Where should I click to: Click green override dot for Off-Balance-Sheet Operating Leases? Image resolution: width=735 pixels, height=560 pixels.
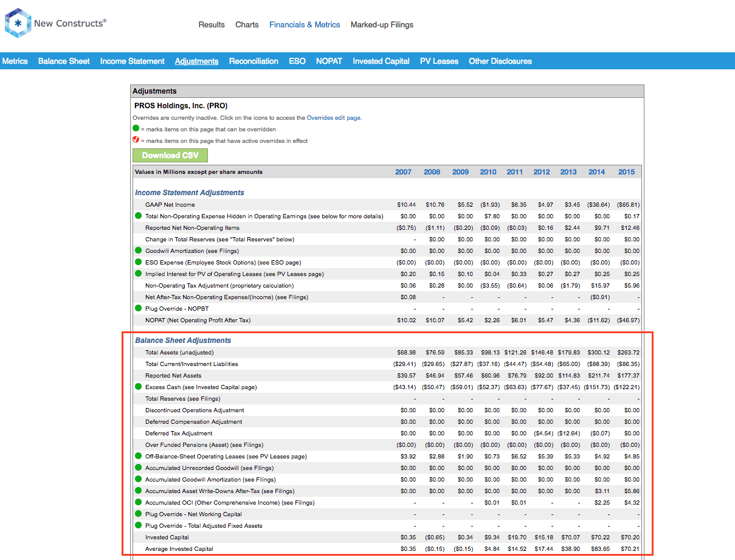138,456
